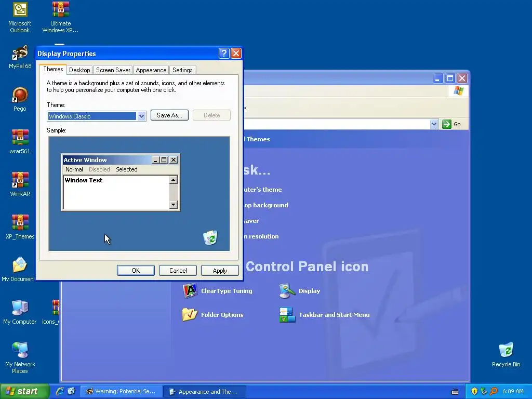This screenshot has width=532, height=399.
Task: Click the keyboard icon on taskbar
Action: tap(455, 392)
